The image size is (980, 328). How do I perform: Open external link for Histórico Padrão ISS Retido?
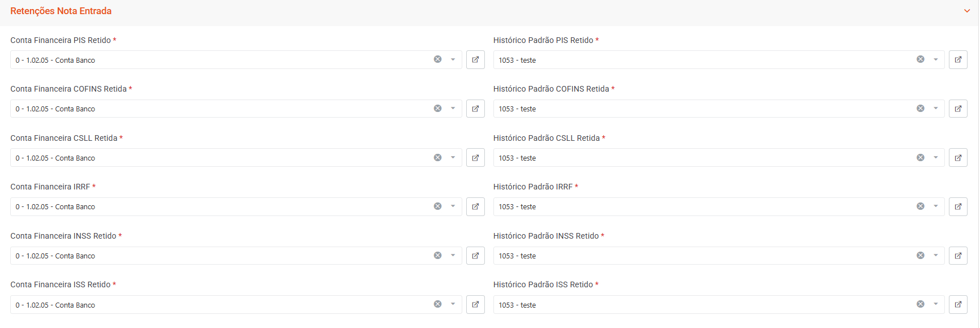pyautogui.click(x=958, y=304)
